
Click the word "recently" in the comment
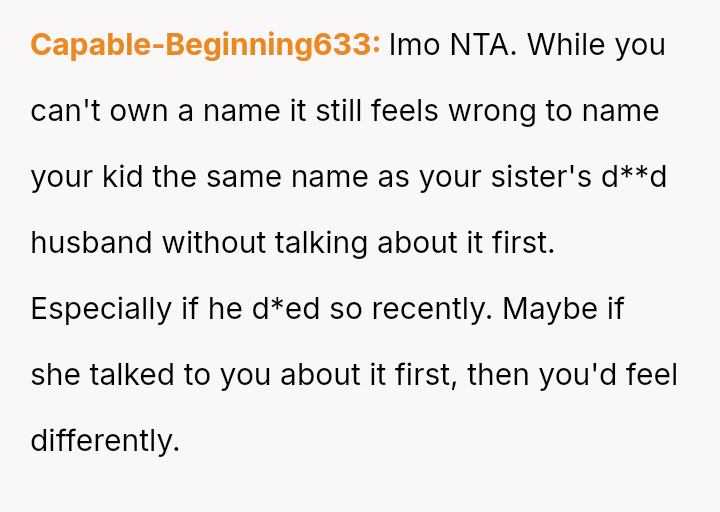point(430,309)
